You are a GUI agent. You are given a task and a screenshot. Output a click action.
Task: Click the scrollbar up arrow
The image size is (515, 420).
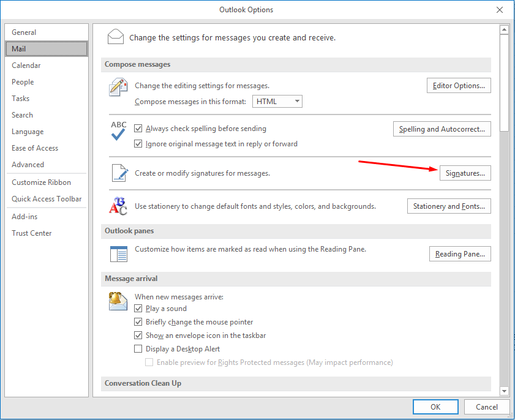click(504, 29)
